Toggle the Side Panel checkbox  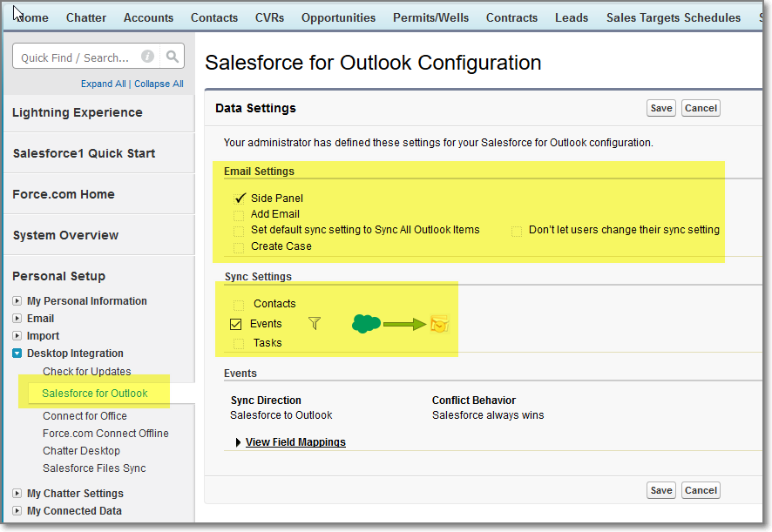240,199
